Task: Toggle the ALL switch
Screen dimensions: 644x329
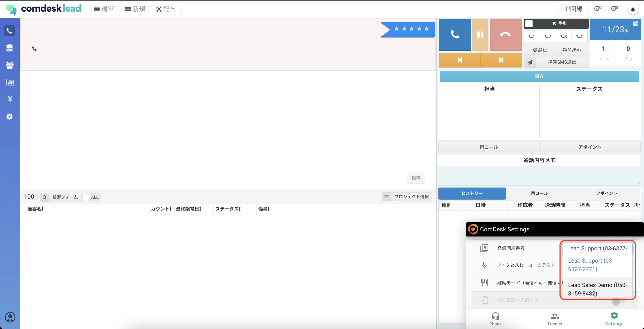Action: point(92,197)
